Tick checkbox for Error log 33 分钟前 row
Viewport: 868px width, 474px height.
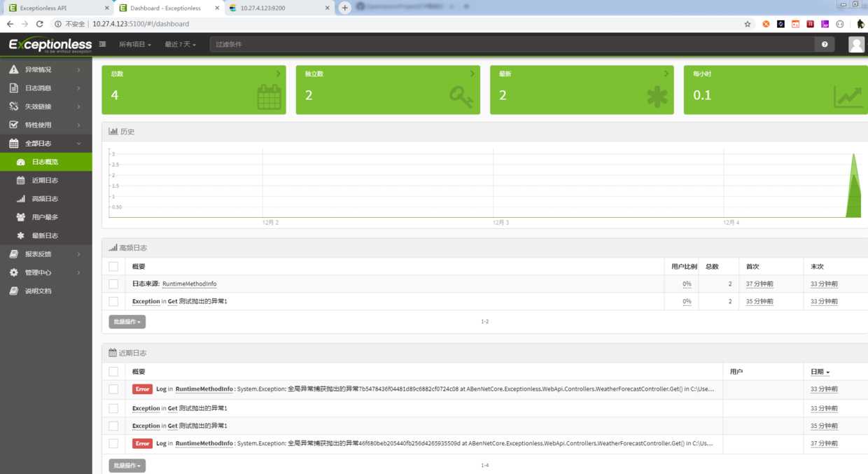113,389
